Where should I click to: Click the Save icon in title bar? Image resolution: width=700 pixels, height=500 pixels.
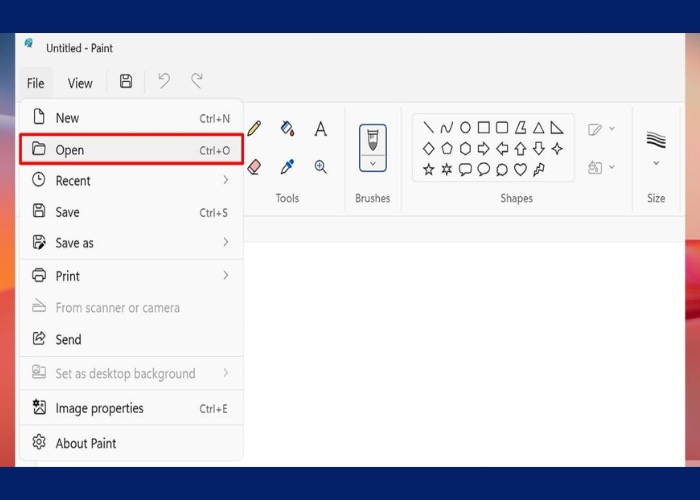coord(126,82)
